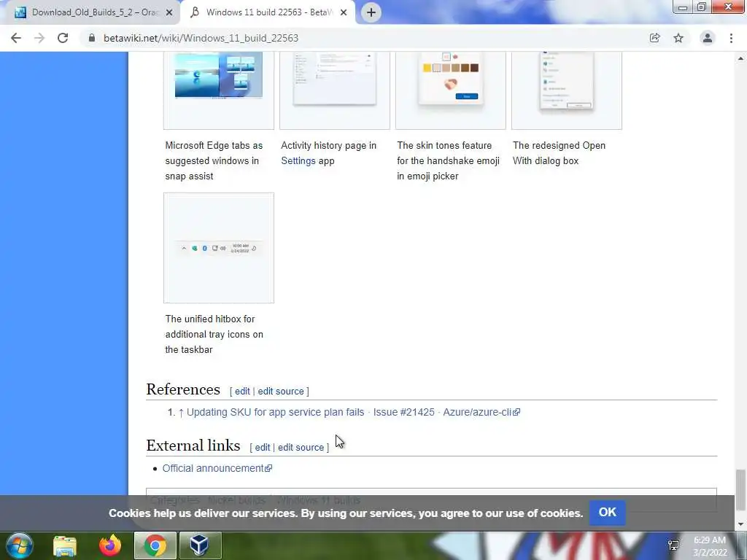
Task: Share this page using the share icon
Action: (x=654, y=38)
